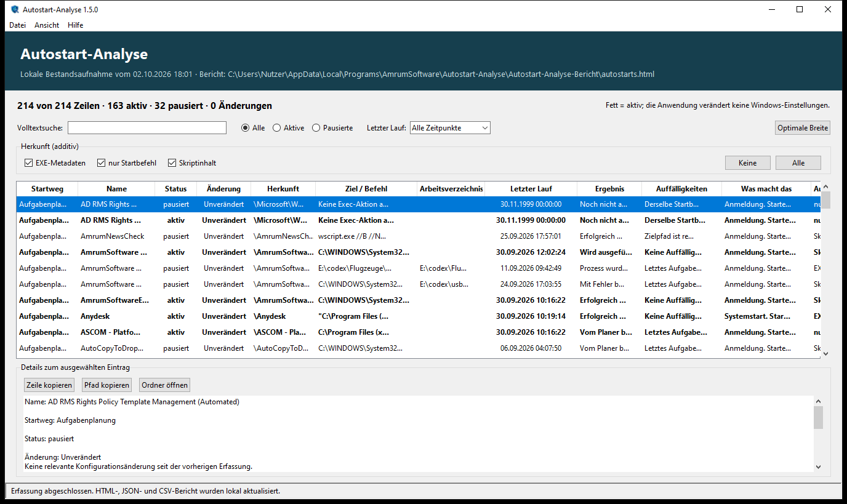The height and width of the screenshot is (504, 847).
Task: Open the Datei menu
Action: coord(17,25)
